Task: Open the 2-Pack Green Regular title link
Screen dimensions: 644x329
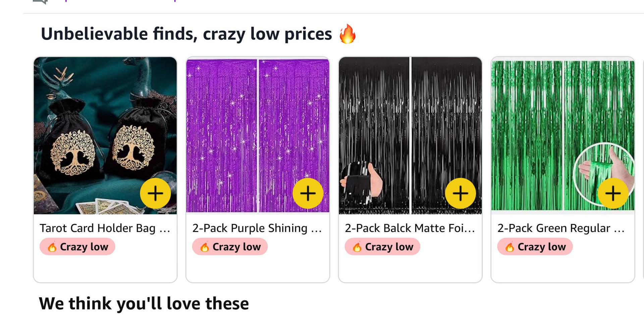Action: (561, 228)
